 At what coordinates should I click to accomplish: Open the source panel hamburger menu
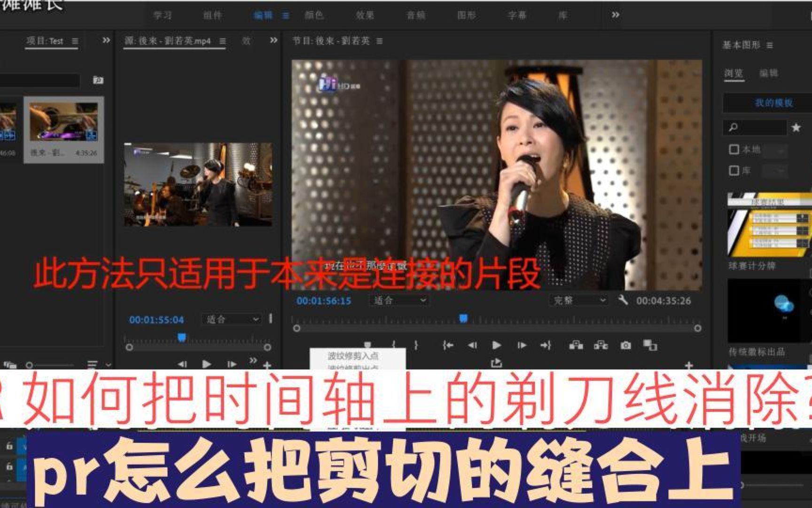point(223,41)
